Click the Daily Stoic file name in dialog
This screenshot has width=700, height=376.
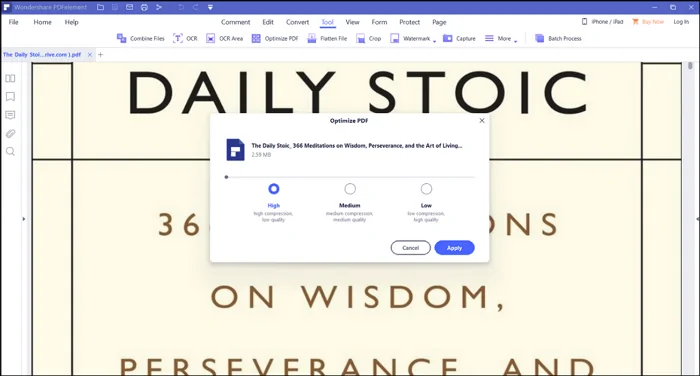pos(357,146)
